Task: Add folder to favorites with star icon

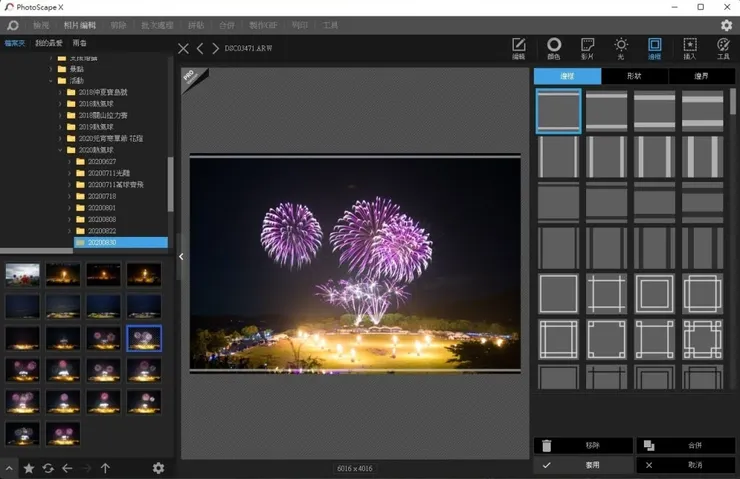Action: (29, 468)
